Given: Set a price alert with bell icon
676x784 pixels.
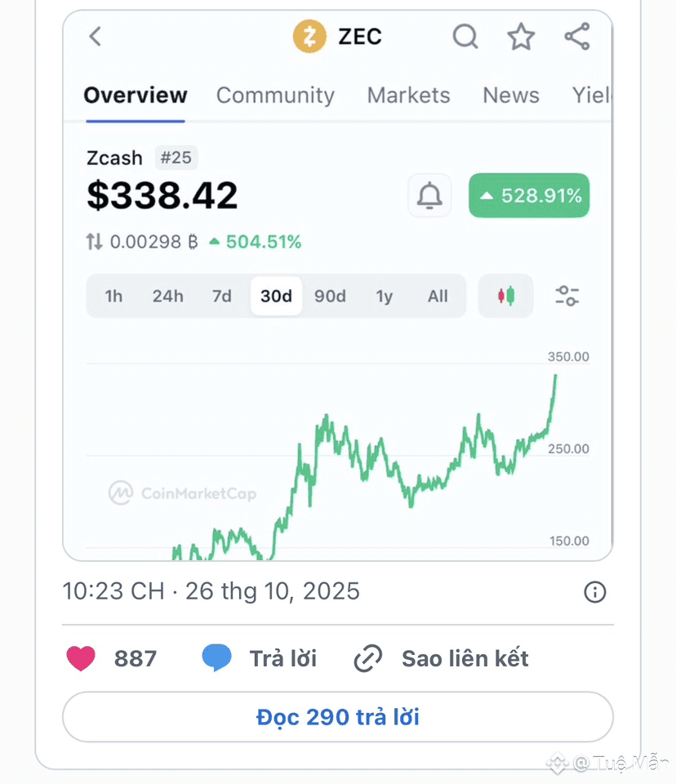Looking at the screenshot, I should tap(429, 196).
